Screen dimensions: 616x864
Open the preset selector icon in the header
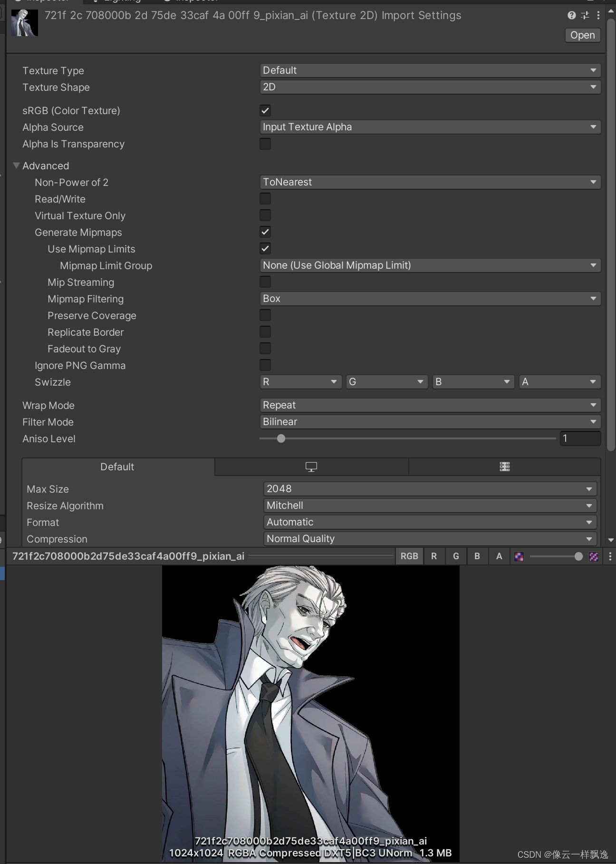point(585,15)
